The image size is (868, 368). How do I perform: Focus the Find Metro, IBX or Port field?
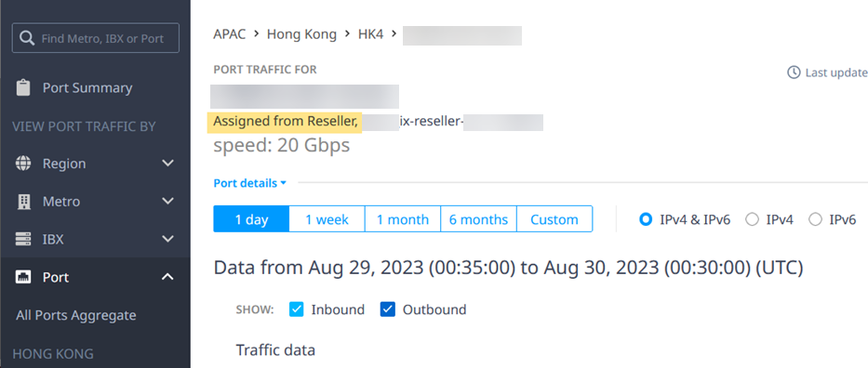[95, 37]
